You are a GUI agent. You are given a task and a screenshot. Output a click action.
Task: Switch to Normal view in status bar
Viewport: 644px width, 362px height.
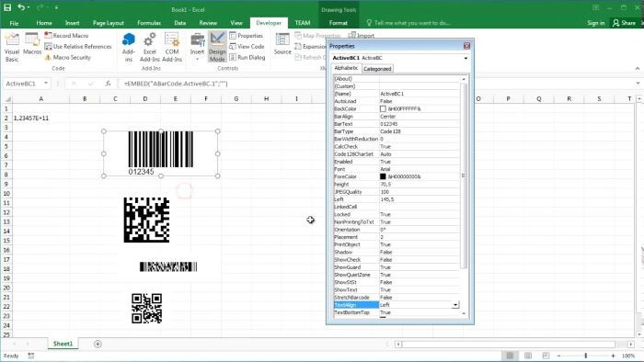(510, 356)
